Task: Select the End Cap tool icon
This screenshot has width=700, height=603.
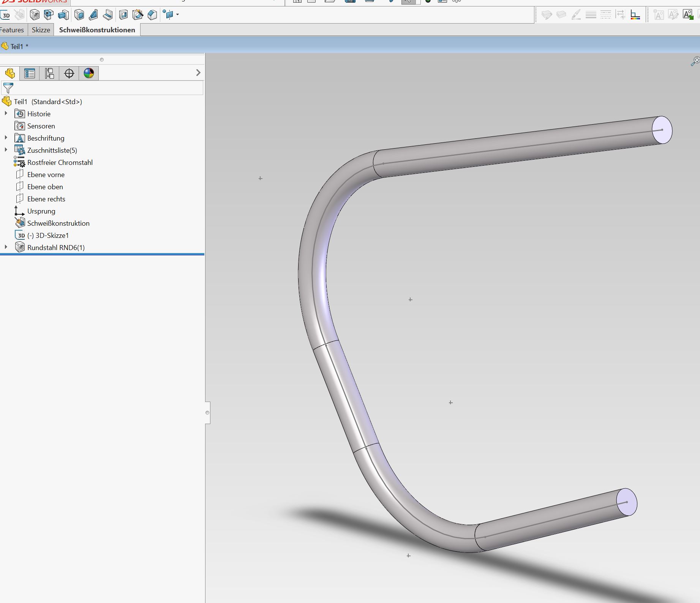Action: (79, 15)
